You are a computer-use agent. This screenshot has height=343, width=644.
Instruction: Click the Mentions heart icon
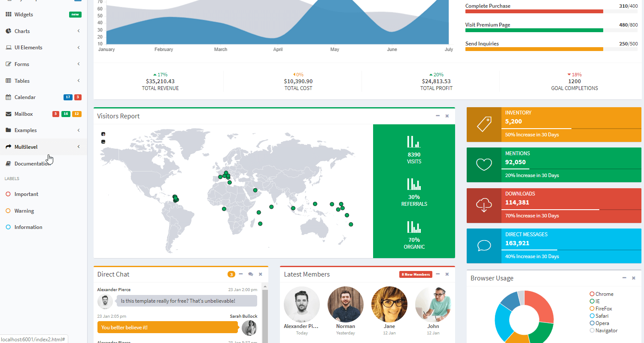pos(484,165)
